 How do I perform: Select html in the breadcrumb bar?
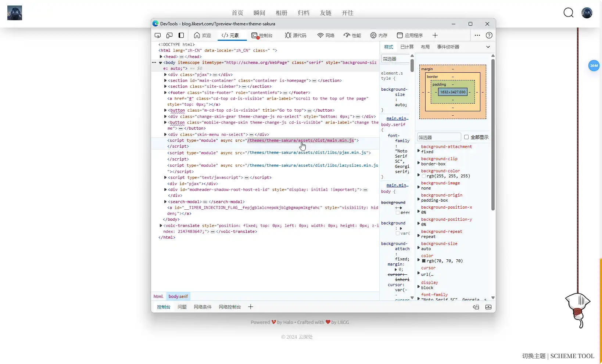158,296
